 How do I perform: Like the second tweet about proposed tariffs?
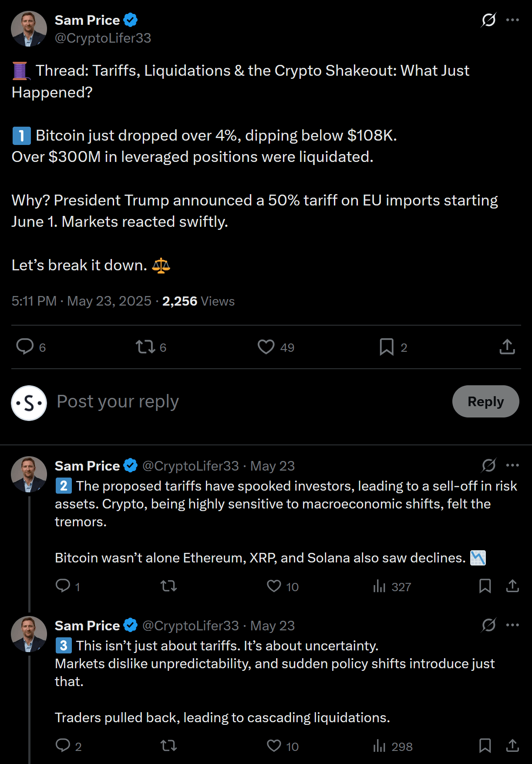(274, 586)
